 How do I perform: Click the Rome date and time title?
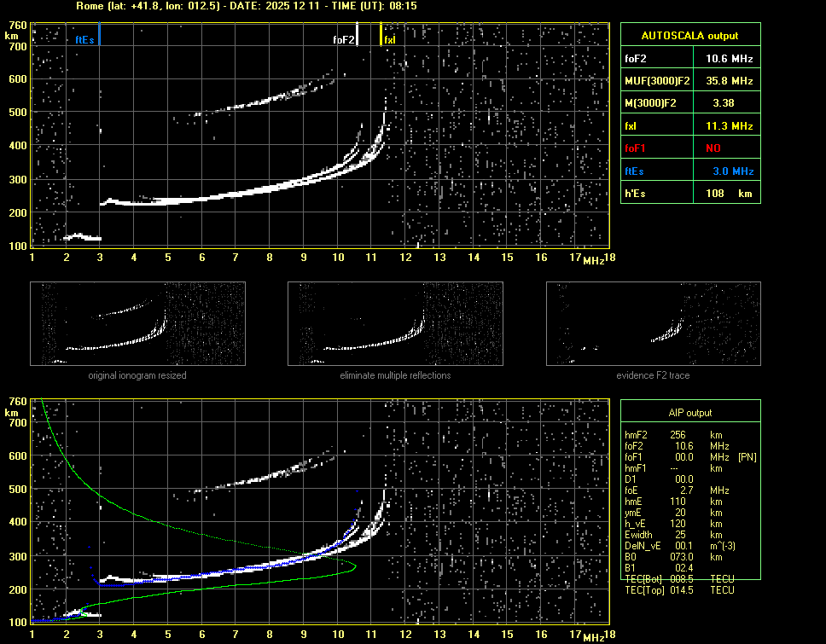(x=246, y=6)
